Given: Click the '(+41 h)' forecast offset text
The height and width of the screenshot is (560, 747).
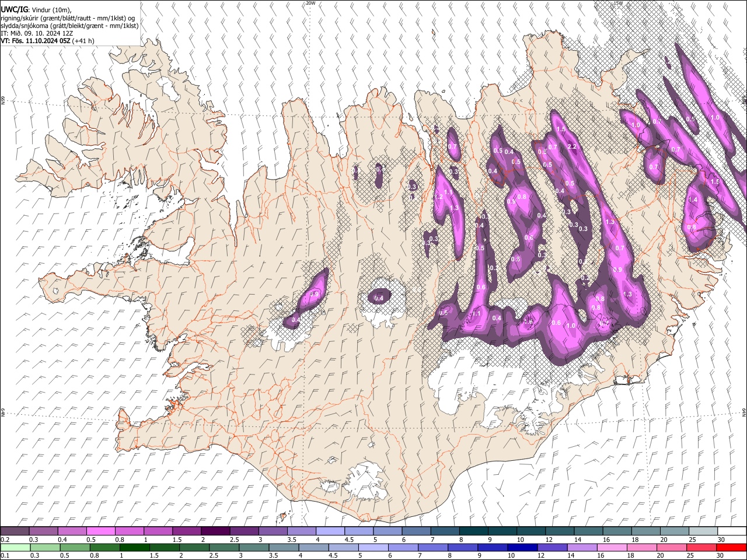Looking at the screenshot, I should [x=83, y=41].
